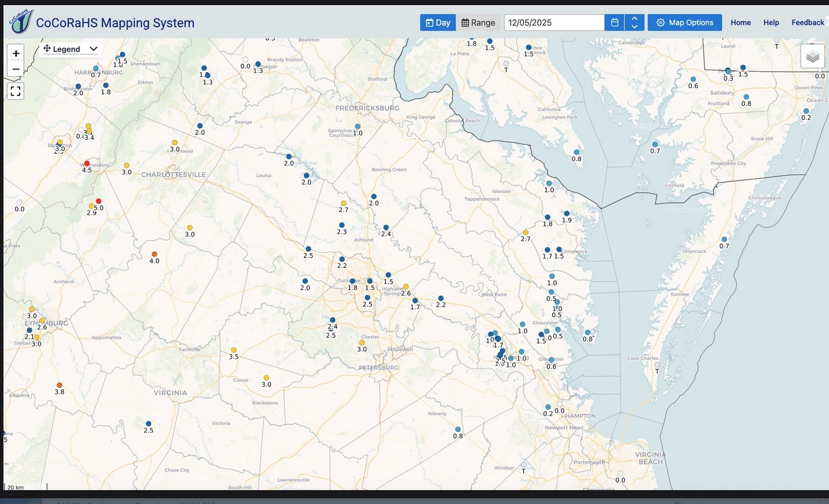Switch to Day mode

438,23
